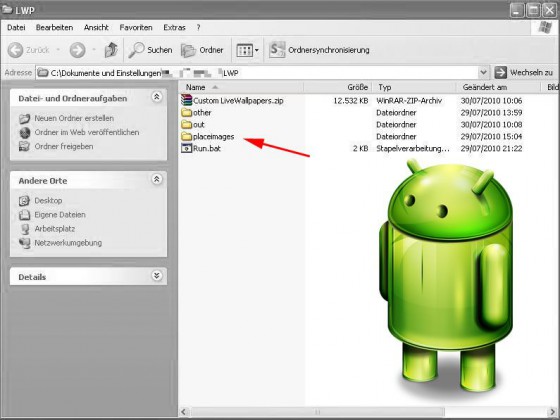Collapse Datei- und Ordneraufgaben panel
The height and width of the screenshot is (420, 560).
[x=156, y=97]
